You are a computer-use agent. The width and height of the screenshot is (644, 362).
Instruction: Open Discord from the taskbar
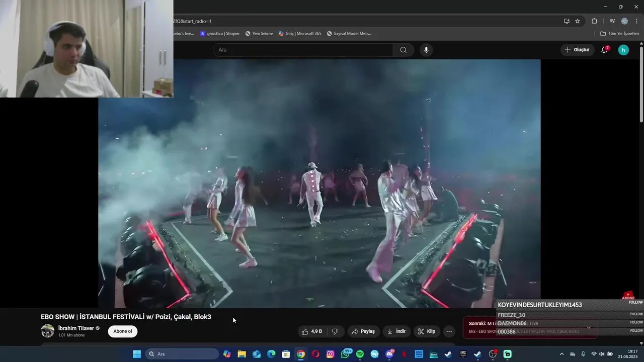pos(389,354)
